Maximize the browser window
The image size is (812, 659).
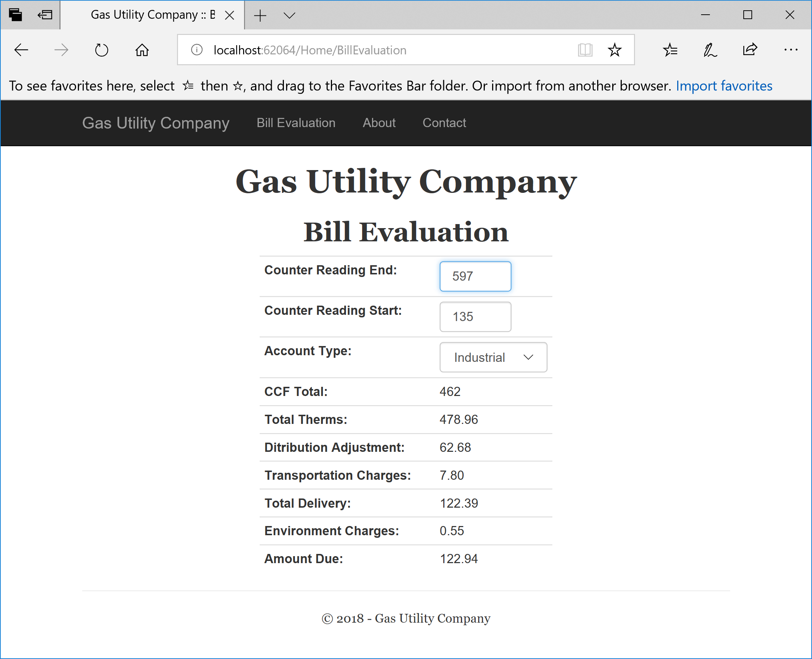pyautogui.click(x=747, y=15)
